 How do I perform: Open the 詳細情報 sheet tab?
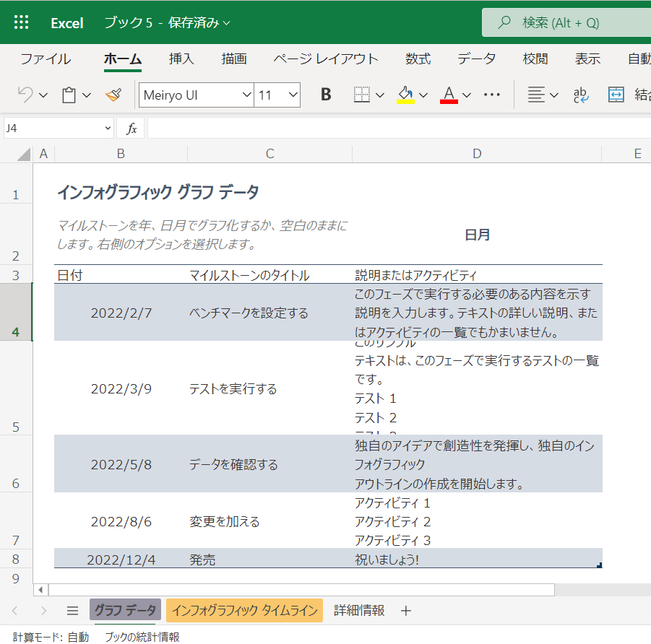[x=359, y=610]
